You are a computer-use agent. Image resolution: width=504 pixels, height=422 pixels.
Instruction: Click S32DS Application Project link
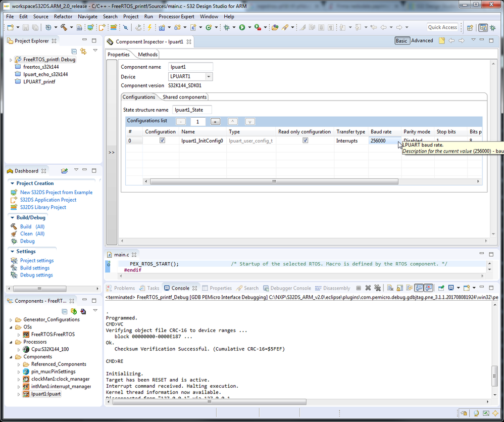tap(48, 200)
